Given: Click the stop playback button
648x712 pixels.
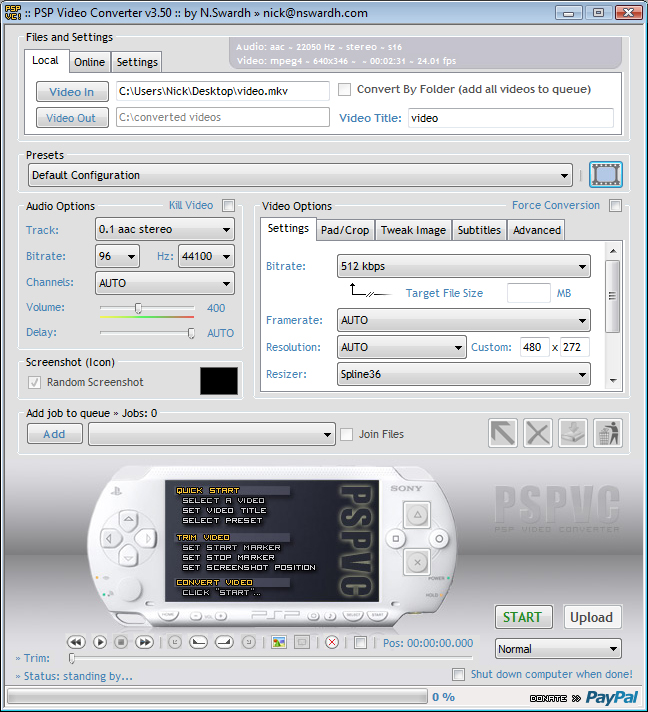Looking at the screenshot, I should [x=121, y=642].
